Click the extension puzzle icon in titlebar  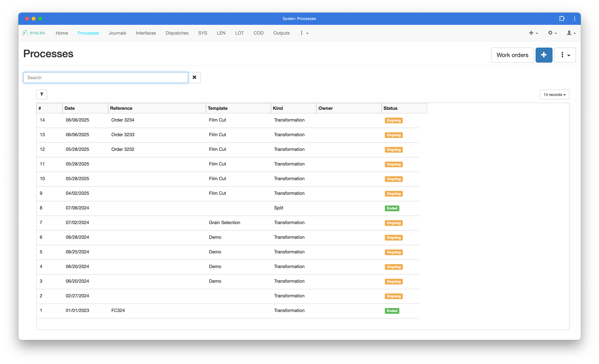[562, 19]
